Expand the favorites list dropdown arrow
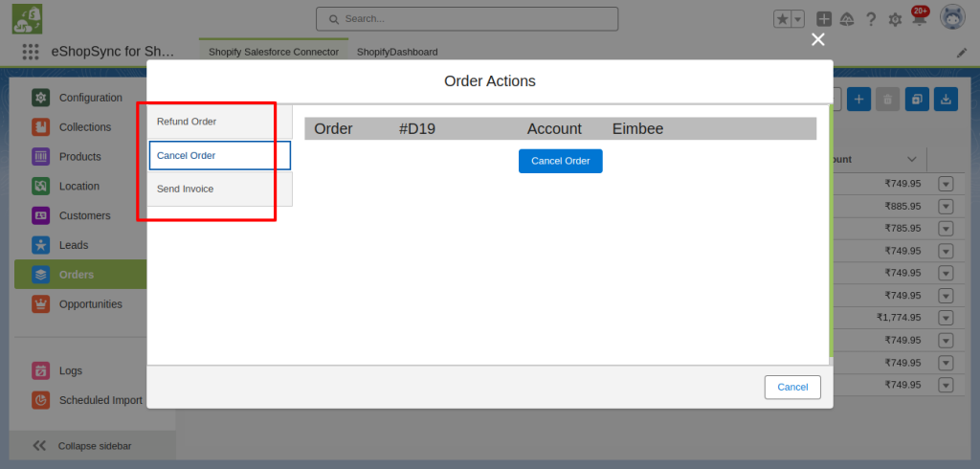980x469 pixels. (797, 19)
